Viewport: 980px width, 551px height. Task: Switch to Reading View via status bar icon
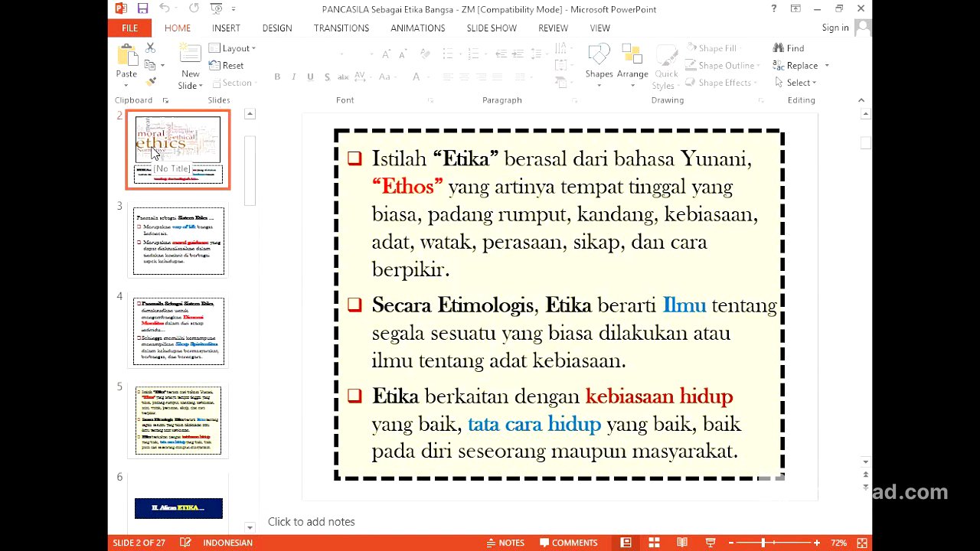pyautogui.click(x=681, y=543)
